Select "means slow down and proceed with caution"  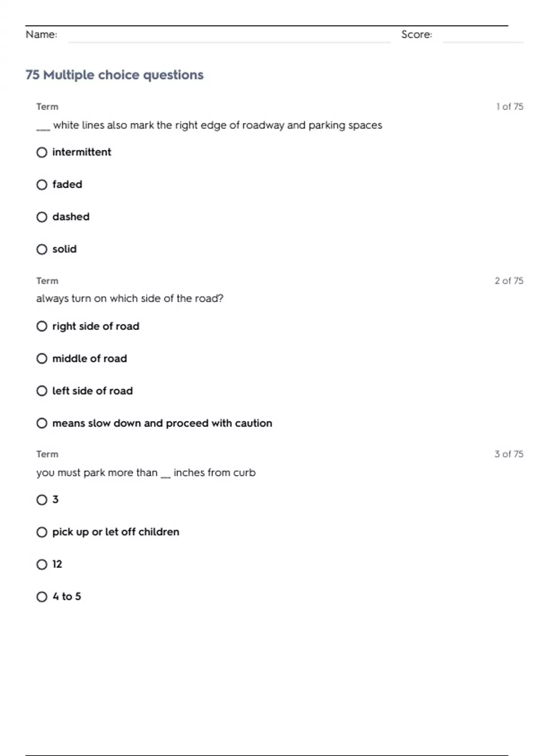tap(42, 423)
